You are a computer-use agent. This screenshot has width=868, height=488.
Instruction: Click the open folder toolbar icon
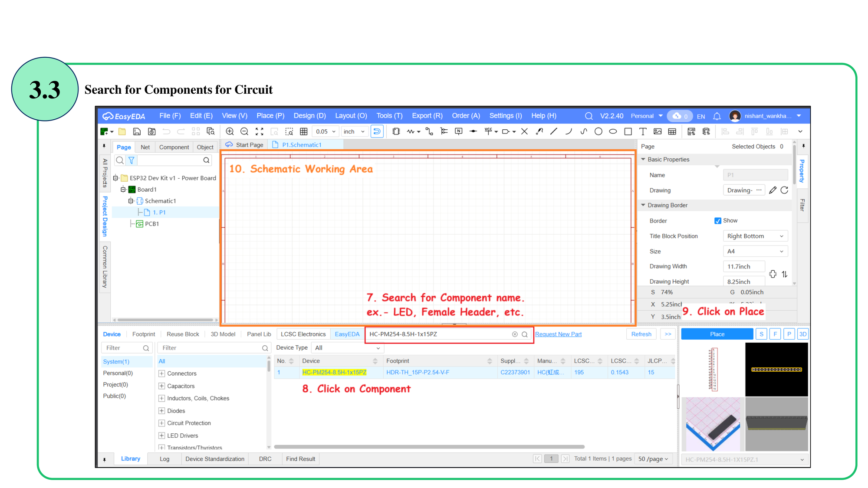pos(122,131)
